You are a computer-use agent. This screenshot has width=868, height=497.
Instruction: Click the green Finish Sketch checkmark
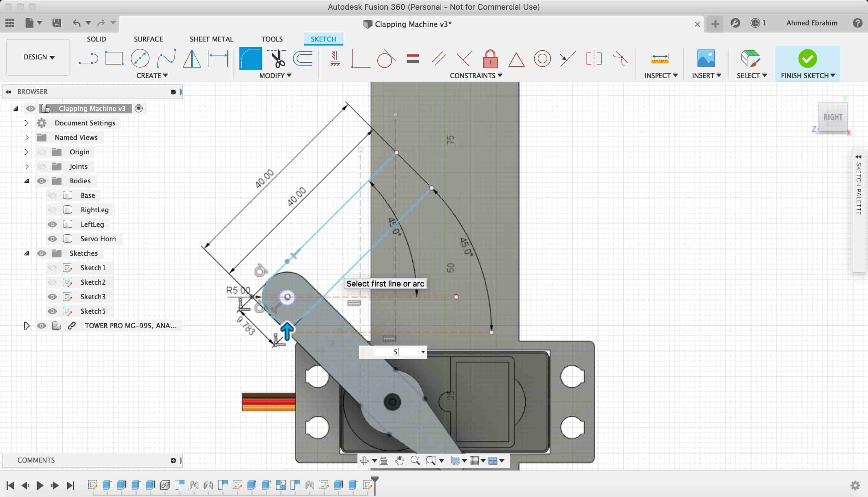807,59
